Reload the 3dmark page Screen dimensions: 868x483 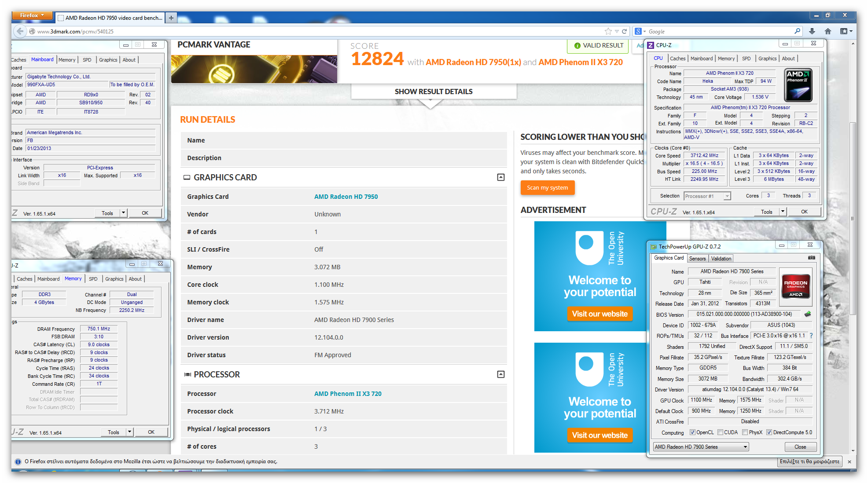[x=624, y=31]
